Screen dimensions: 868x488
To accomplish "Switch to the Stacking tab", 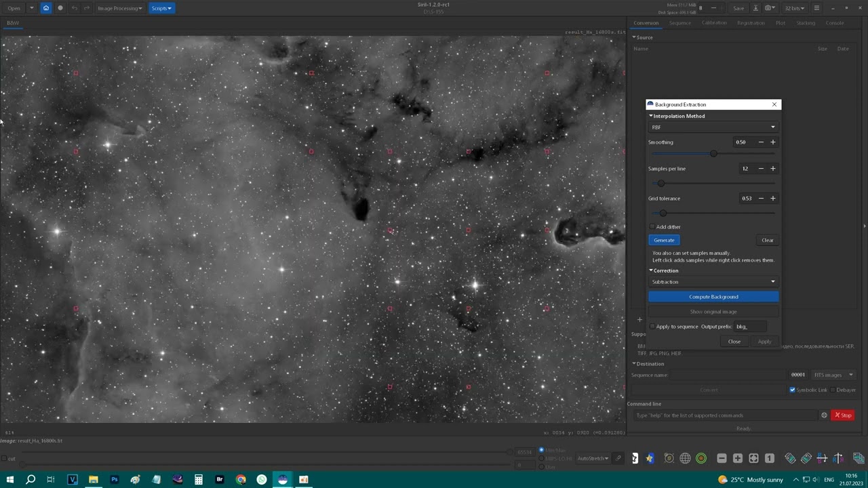I will 806,23.
